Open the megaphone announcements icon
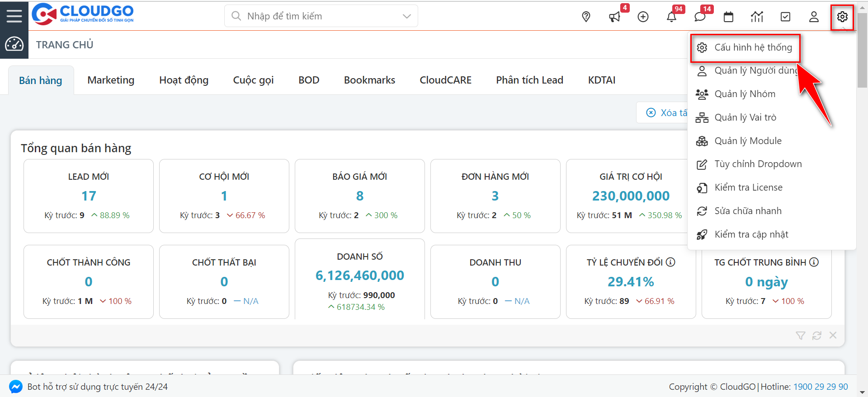868x397 pixels. 614,17
